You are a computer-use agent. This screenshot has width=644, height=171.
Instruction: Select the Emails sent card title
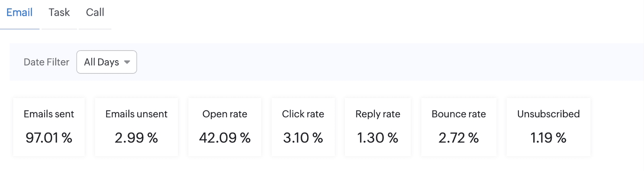coord(49,114)
